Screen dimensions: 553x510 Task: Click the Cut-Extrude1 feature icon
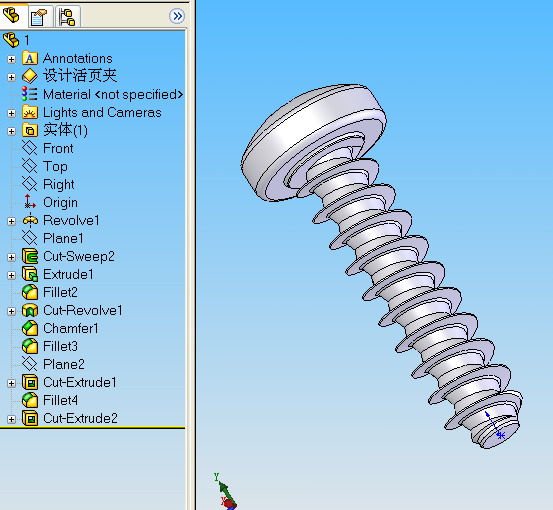[x=30, y=382]
